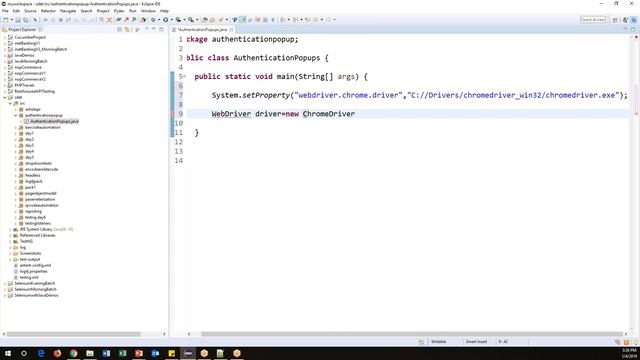Select the testinglisteners package
Viewport: 640px width, 360px height.
38,223
